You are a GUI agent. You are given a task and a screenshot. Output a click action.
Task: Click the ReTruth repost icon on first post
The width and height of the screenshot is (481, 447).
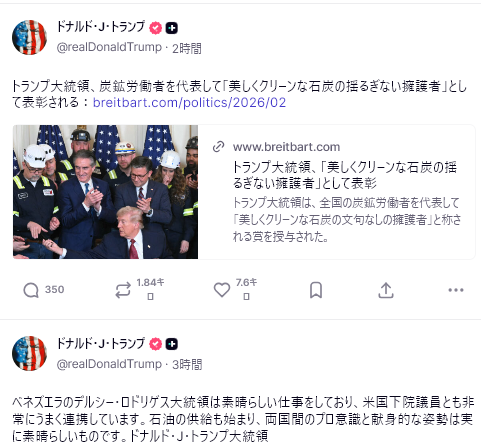123,290
